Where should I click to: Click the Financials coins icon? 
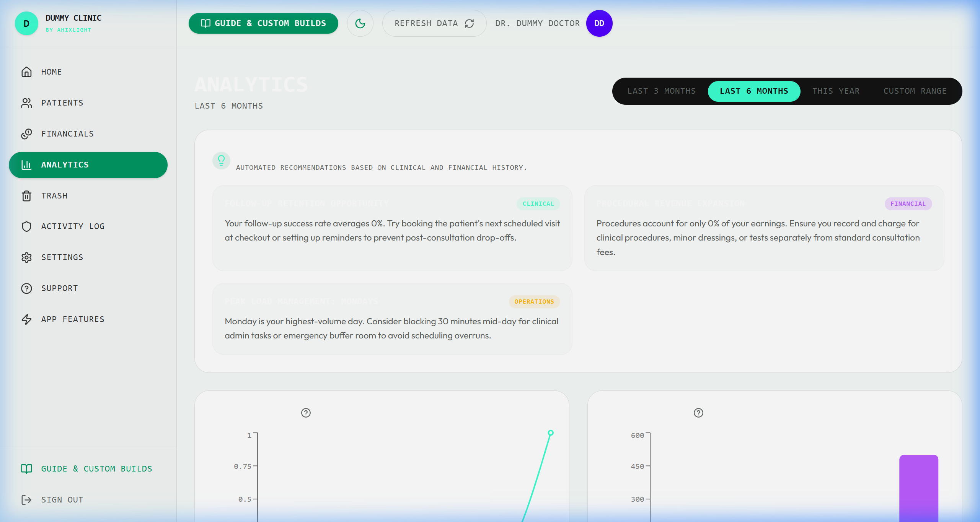(x=26, y=134)
